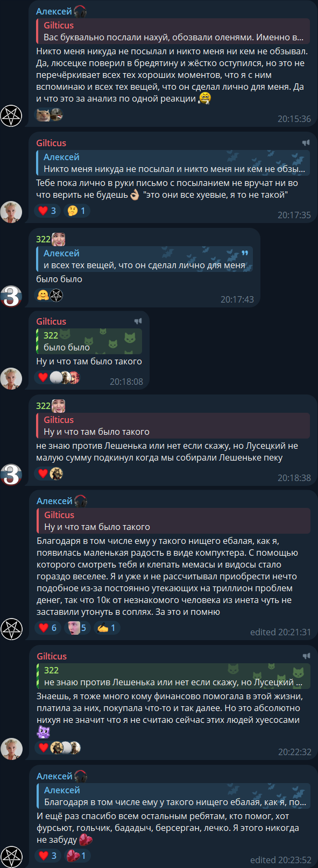Click the sender name Gilticus at 20:18:08 message
The width and height of the screenshot is (318, 868).
point(51,321)
